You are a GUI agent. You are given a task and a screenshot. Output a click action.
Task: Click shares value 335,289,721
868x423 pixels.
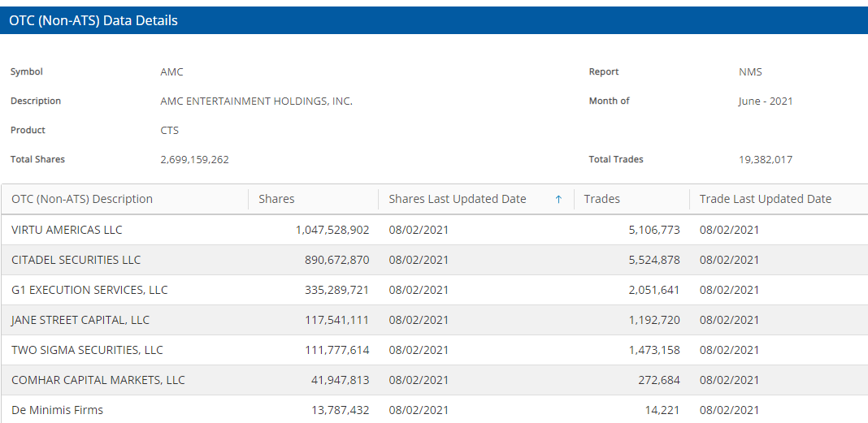[336, 290]
